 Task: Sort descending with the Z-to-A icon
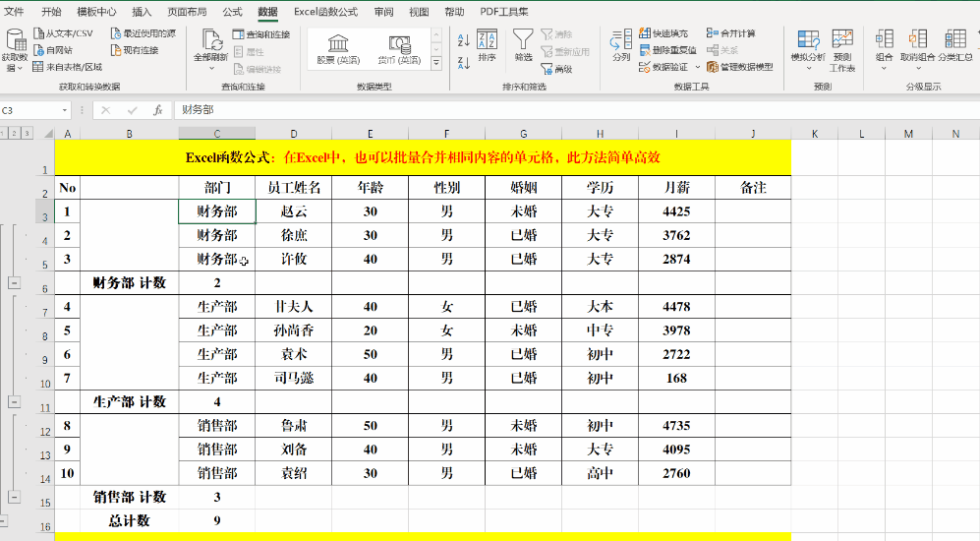point(463,63)
